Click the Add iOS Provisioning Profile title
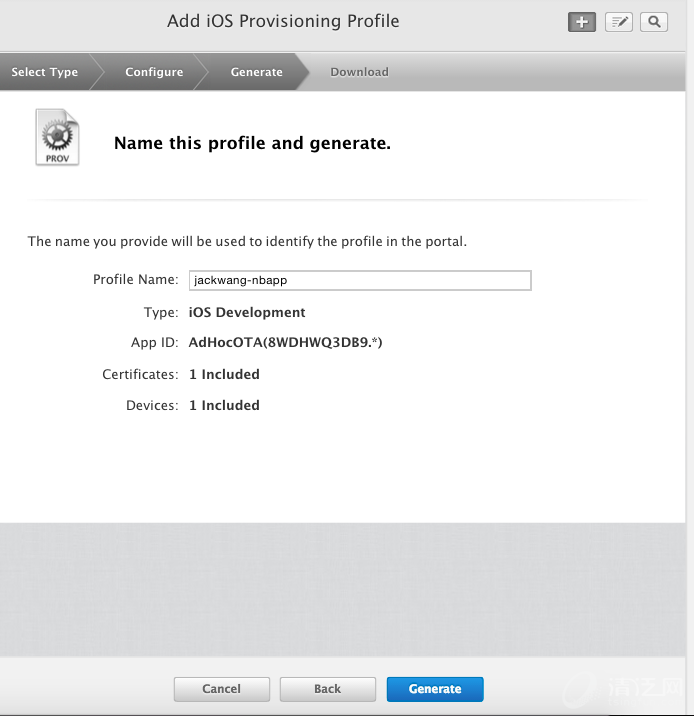694x716 pixels. point(283,21)
